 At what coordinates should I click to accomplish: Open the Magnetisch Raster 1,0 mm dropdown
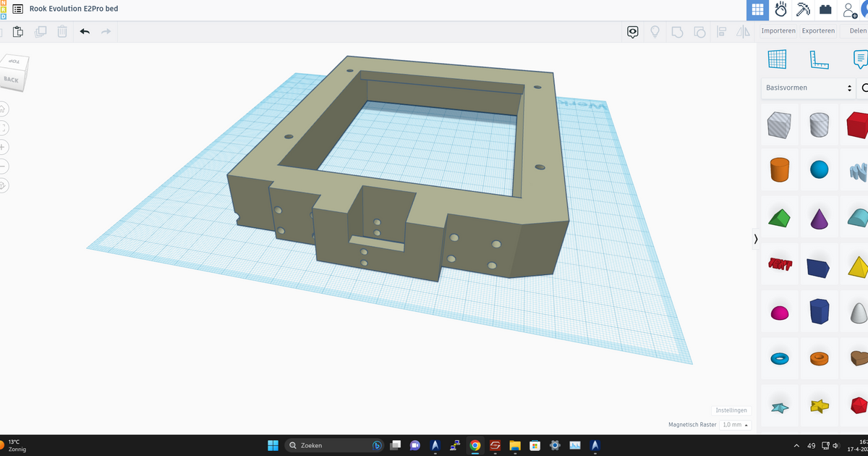pyautogui.click(x=735, y=425)
